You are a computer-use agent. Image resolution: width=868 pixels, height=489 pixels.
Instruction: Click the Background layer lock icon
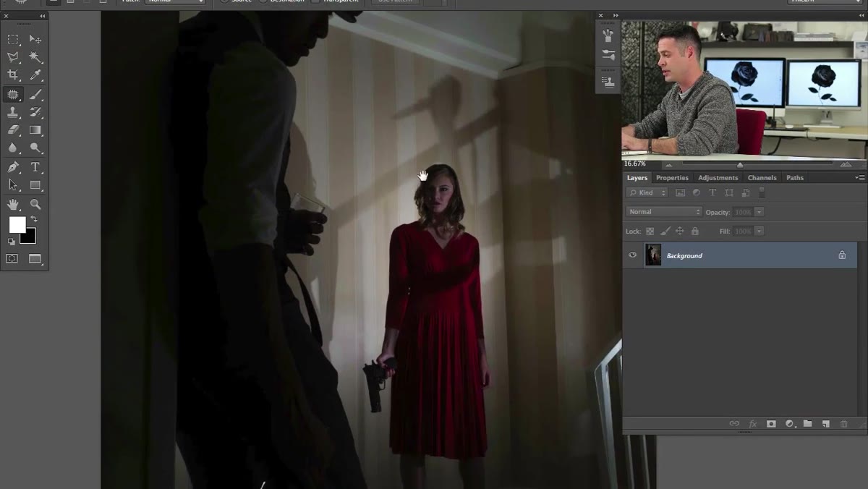842,255
